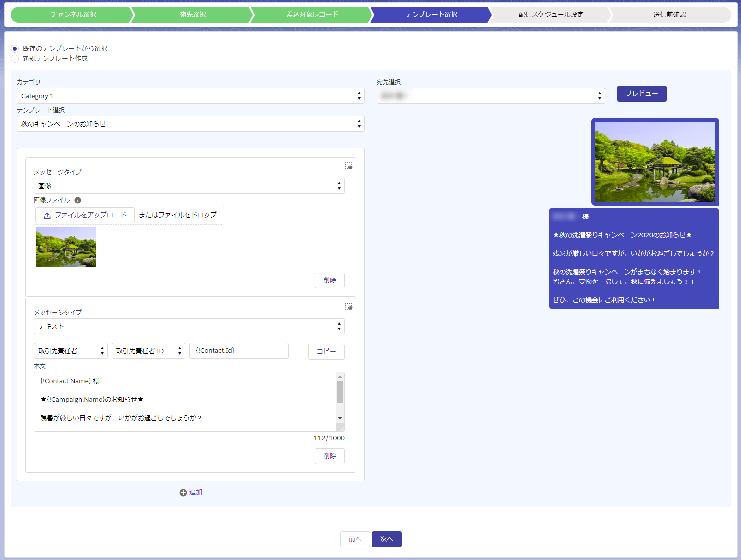Click the drag handle icon on the image message card
741x560 pixels.
[x=348, y=166]
